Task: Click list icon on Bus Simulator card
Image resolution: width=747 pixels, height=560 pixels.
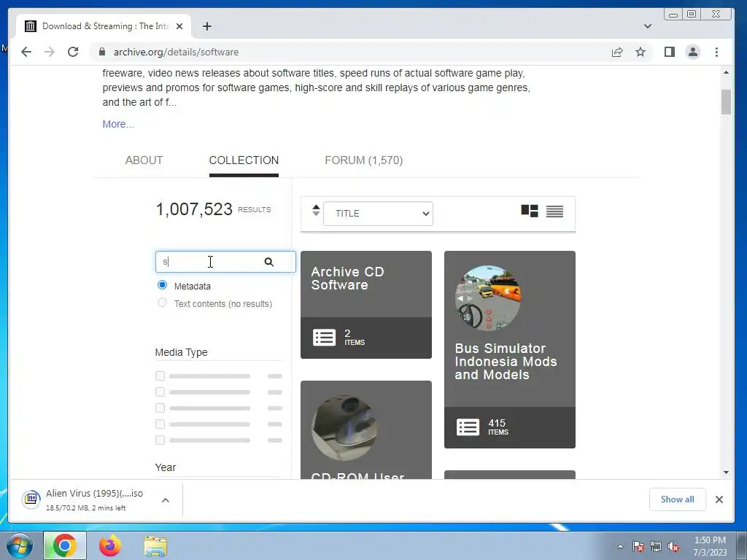Action: 468,427
